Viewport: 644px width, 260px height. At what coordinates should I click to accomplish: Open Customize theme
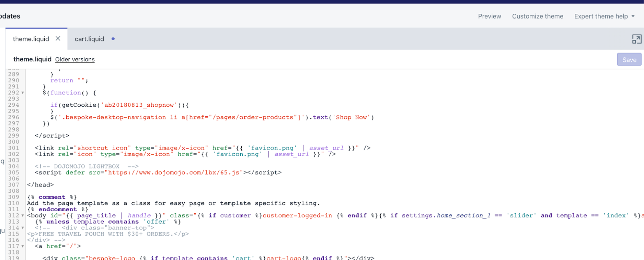(x=538, y=16)
